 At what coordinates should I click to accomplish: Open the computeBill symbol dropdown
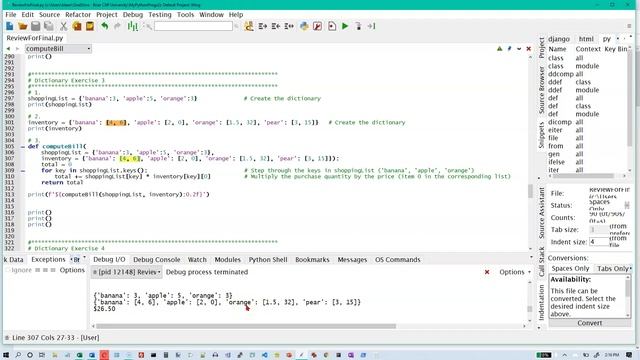tap(58, 49)
